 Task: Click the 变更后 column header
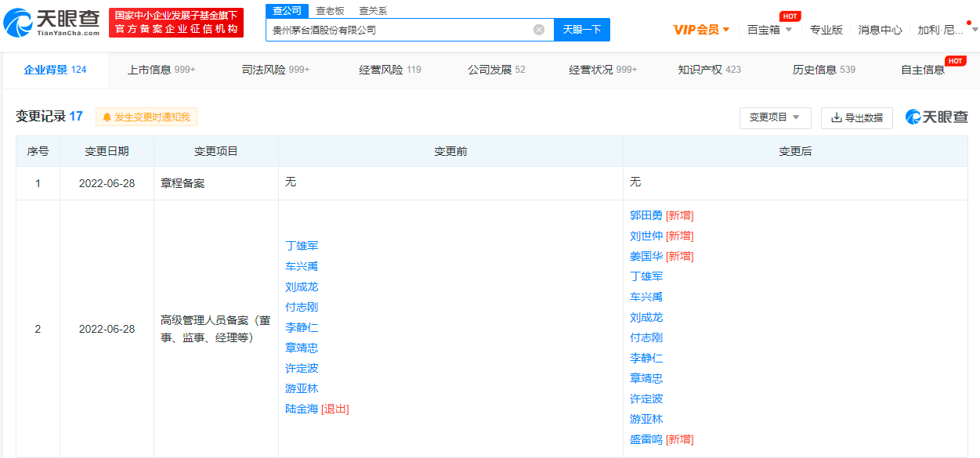point(795,151)
